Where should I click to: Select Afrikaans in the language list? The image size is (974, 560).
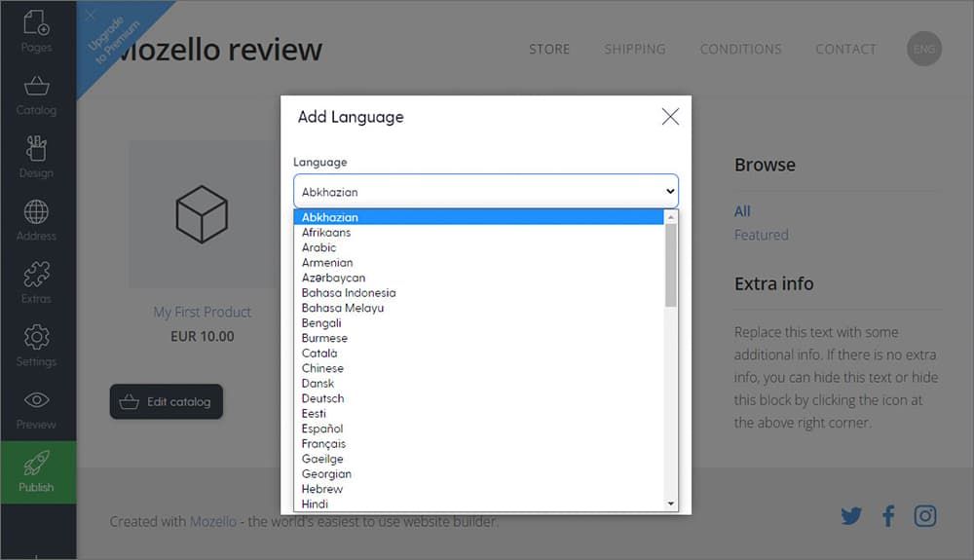click(478, 232)
